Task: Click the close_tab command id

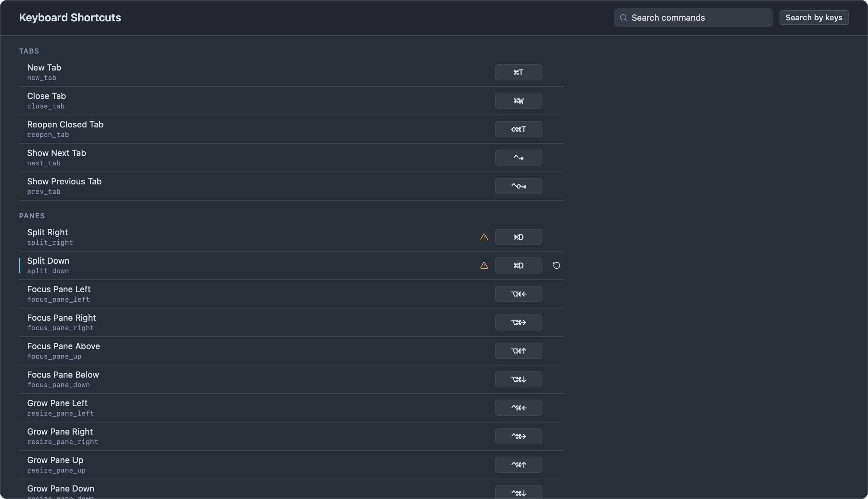Action: click(45, 106)
